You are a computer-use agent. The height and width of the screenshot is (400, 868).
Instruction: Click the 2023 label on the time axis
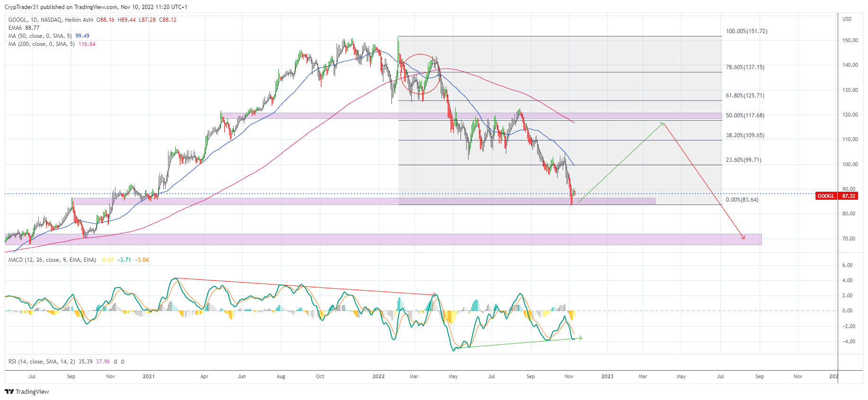pyautogui.click(x=607, y=377)
